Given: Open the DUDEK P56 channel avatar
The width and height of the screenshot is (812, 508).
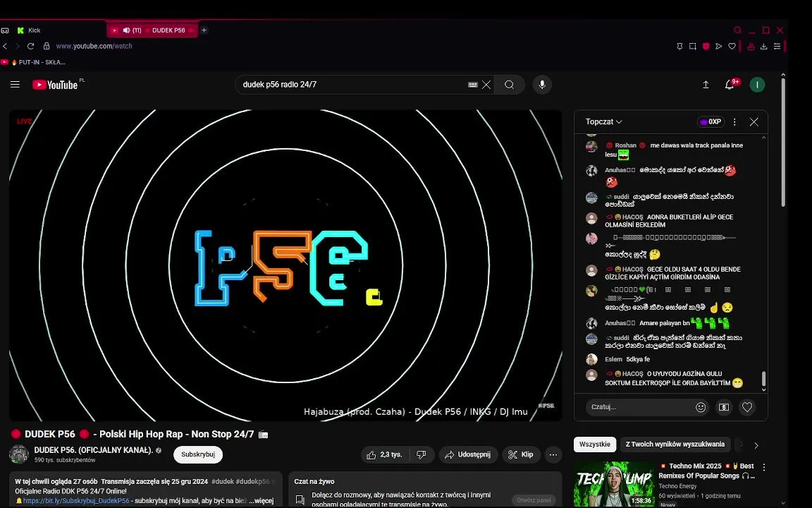Looking at the screenshot, I should 18,454.
